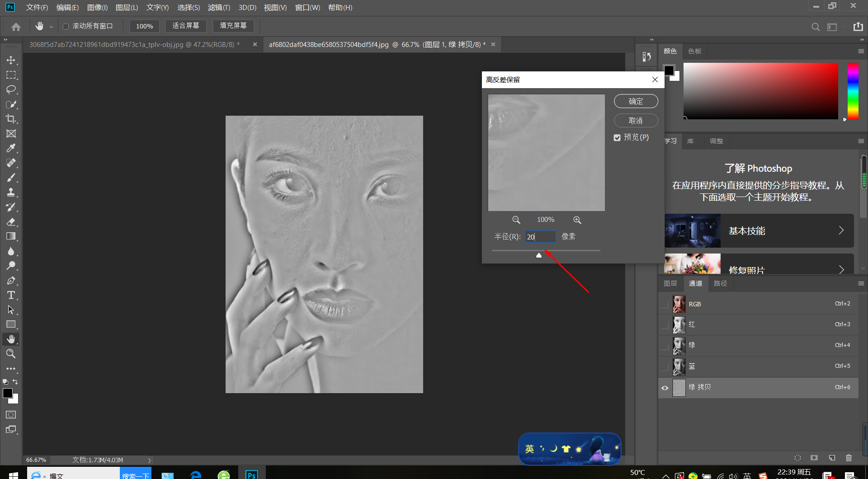
Task: Show the RGB channel visibility
Action: (x=665, y=305)
